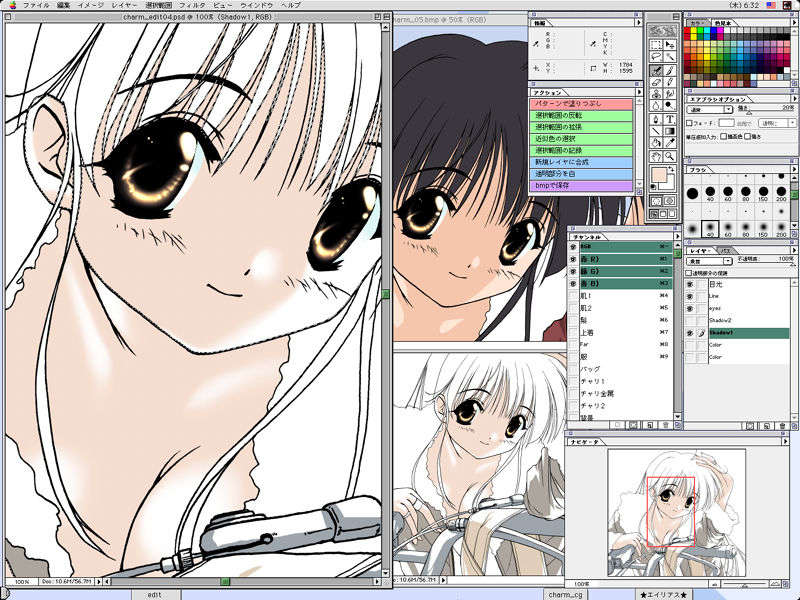Enable the Fade checkbox in Airbrush Options
The height and width of the screenshot is (600, 800).
pos(689,123)
